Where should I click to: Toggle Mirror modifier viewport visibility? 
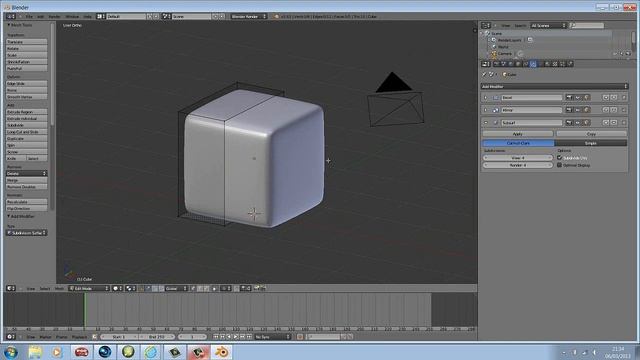tap(578, 110)
